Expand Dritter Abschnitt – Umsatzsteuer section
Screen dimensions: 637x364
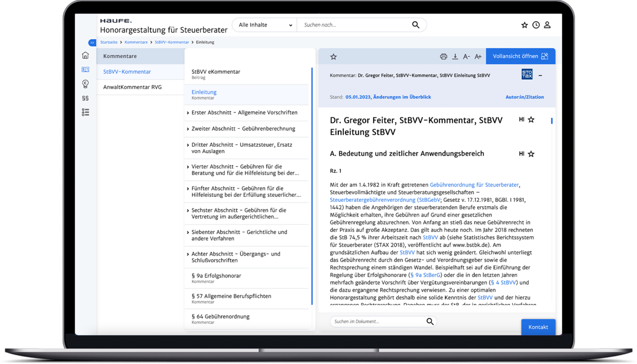point(246,148)
